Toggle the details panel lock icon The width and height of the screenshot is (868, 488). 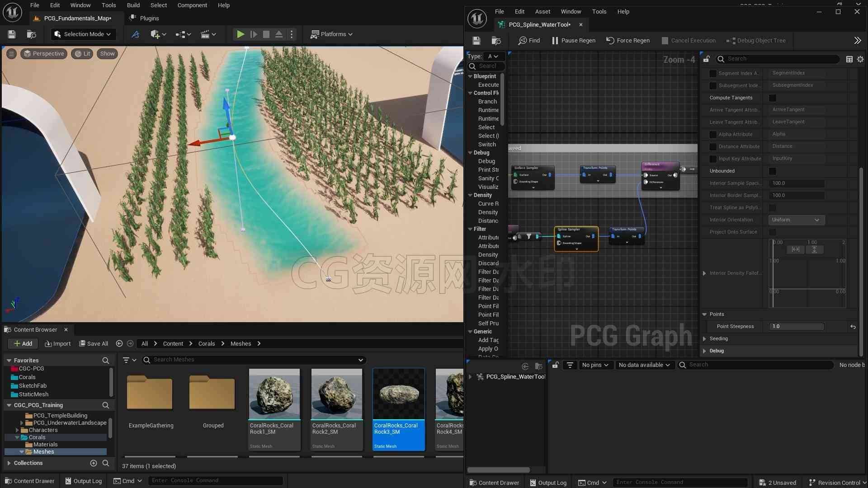pos(707,59)
